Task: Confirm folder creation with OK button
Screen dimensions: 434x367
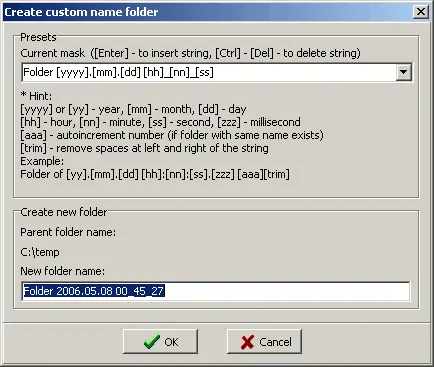Action: [160, 342]
